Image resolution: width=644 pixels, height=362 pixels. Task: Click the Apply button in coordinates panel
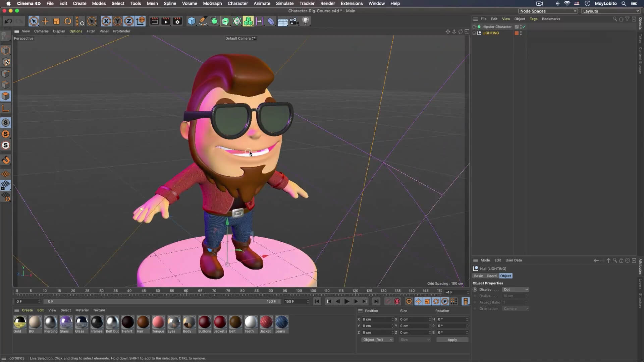[452, 340]
